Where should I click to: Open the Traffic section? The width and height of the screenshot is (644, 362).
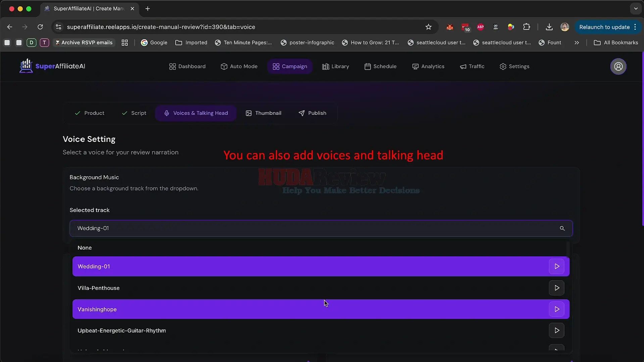pyautogui.click(x=472, y=66)
